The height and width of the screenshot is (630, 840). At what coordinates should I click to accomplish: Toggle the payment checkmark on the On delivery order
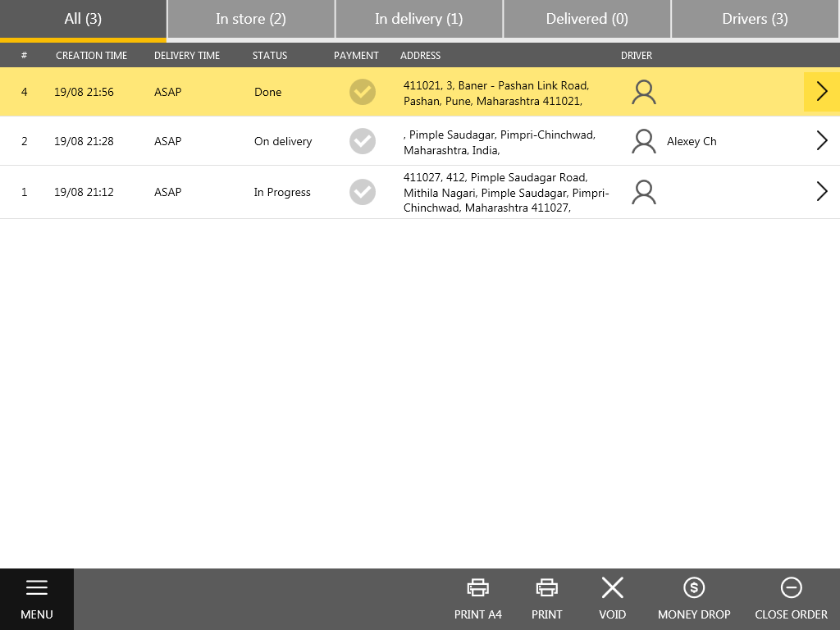pyautogui.click(x=362, y=141)
